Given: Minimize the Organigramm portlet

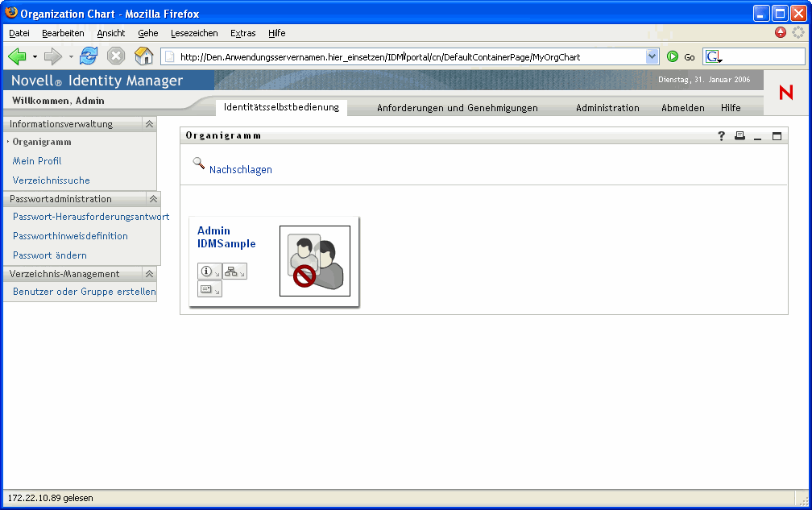Looking at the screenshot, I should [x=757, y=137].
